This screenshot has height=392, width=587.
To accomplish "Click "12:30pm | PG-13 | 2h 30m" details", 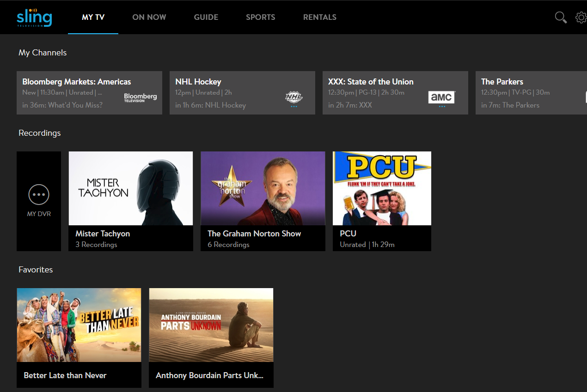I will [366, 92].
